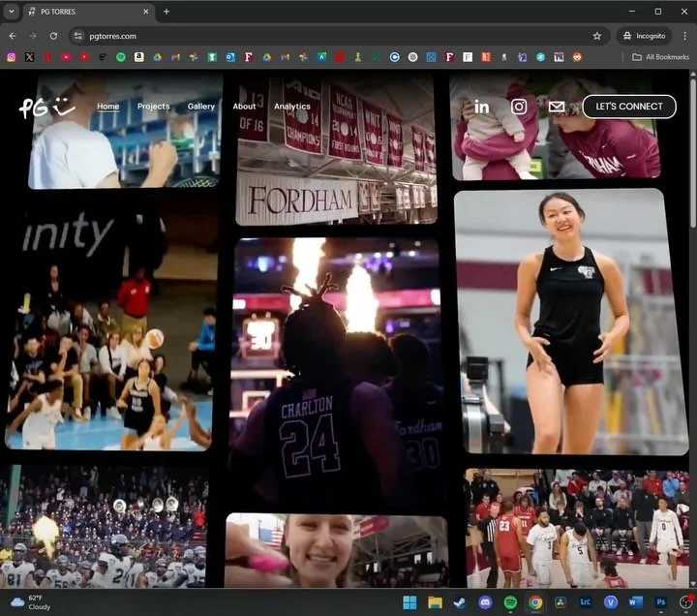Open the green Excel bookmark
The image size is (697, 616).
[376, 57]
